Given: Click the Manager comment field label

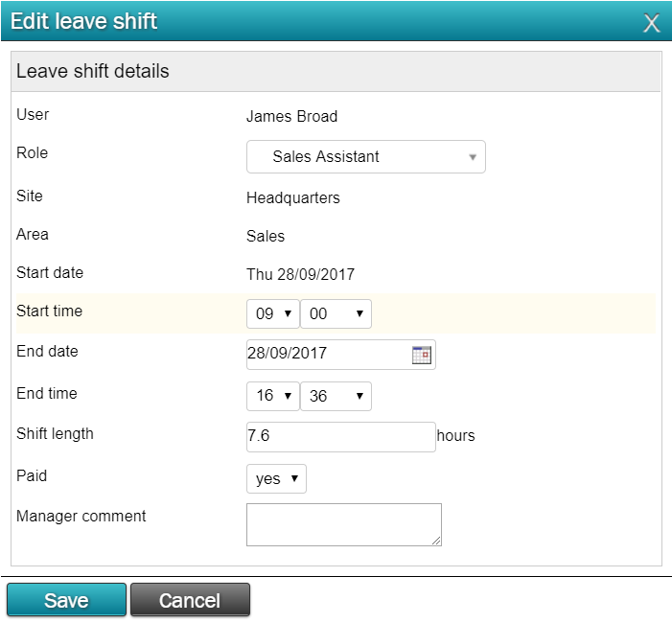Looking at the screenshot, I should click(81, 517).
